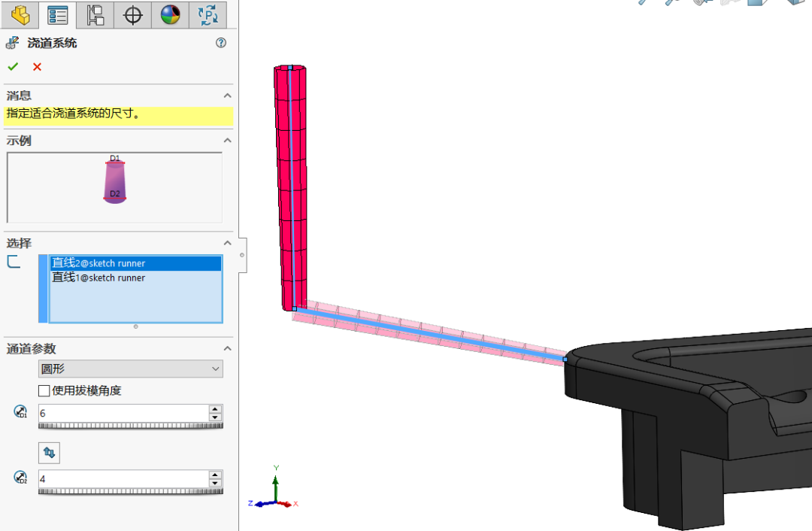The height and width of the screenshot is (531, 812).
Task: Open the DimXpertManager crosshair panel
Action: point(132,15)
